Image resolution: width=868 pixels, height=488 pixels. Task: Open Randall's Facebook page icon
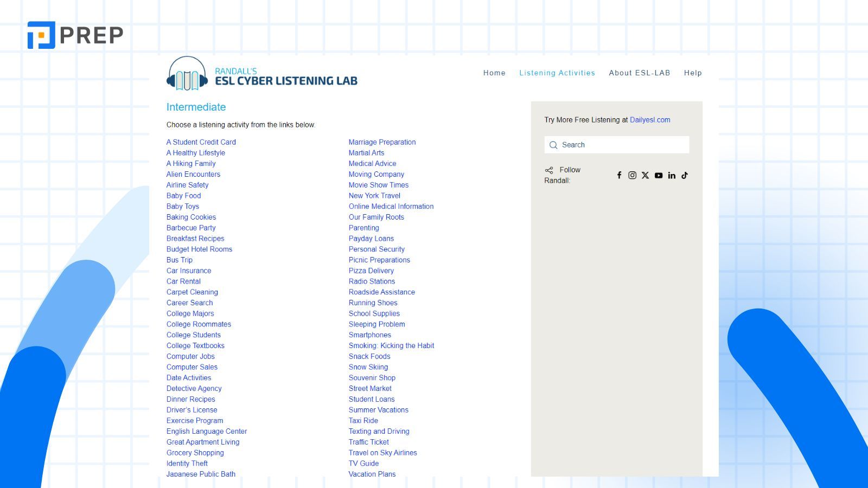(x=619, y=175)
